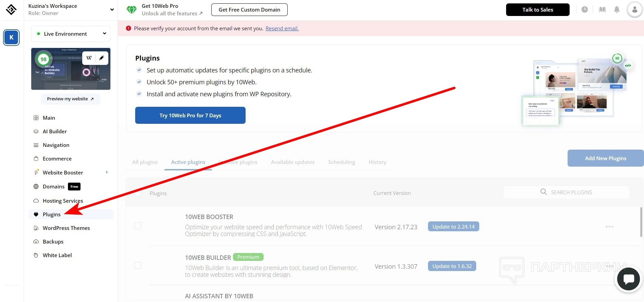Click the Website Booster rocket icon
Image resolution: width=644 pixels, height=302 pixels.
click(x=36, y=172)
